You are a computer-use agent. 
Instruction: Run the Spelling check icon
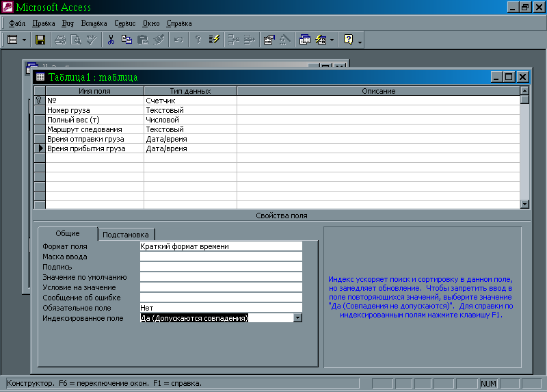click(x=92, y=40)
